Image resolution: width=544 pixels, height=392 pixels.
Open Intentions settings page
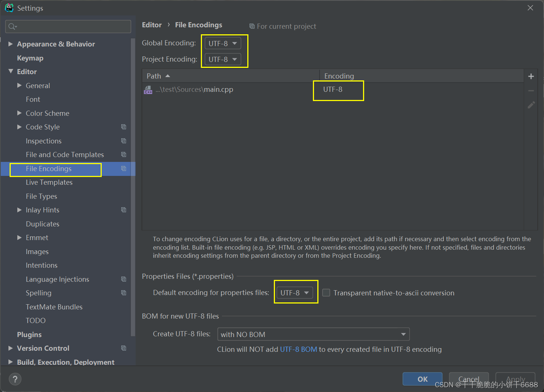tap(42, 265)
